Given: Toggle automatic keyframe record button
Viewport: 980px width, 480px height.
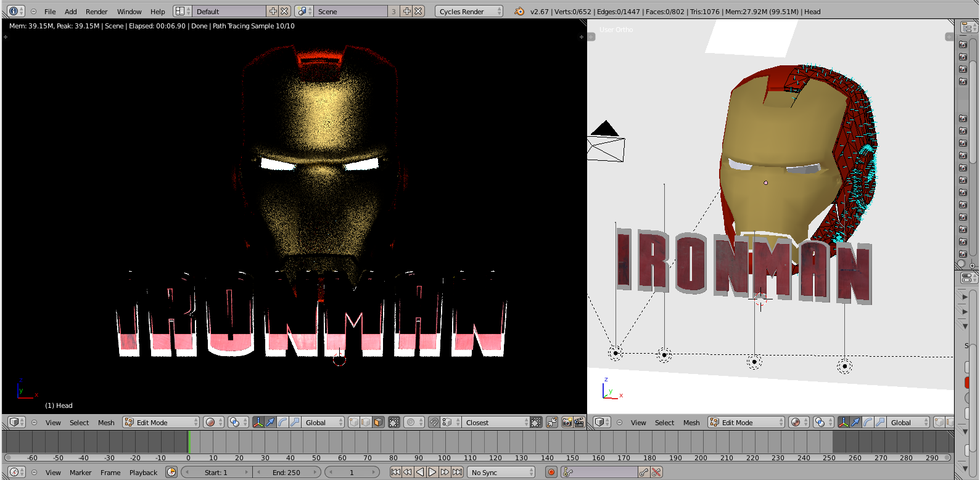Looking at the screenshot, I should 551,473.
